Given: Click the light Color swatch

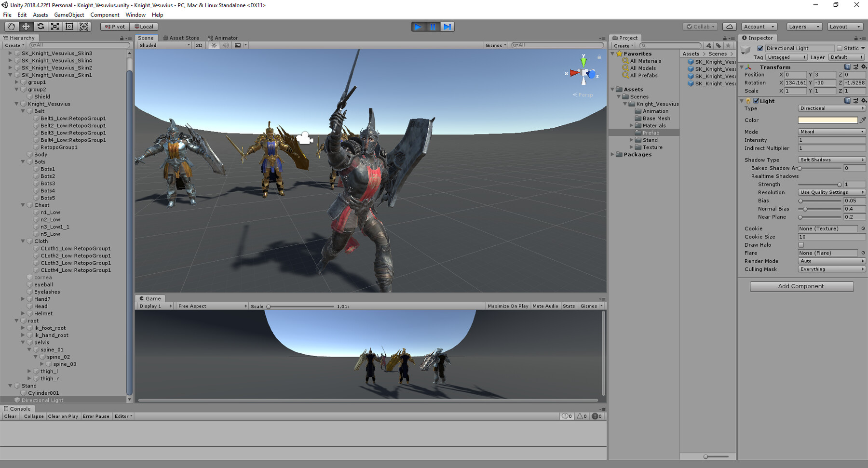Looking at the screenshot, I should click(x=827, y=120).
